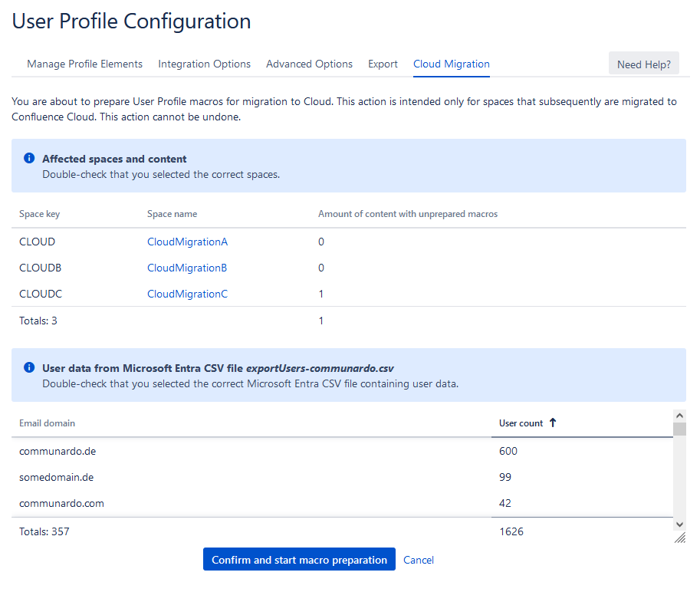Switch to Integration Options tab
Viewport: 700px width, 592px height.
pos(204,64)
